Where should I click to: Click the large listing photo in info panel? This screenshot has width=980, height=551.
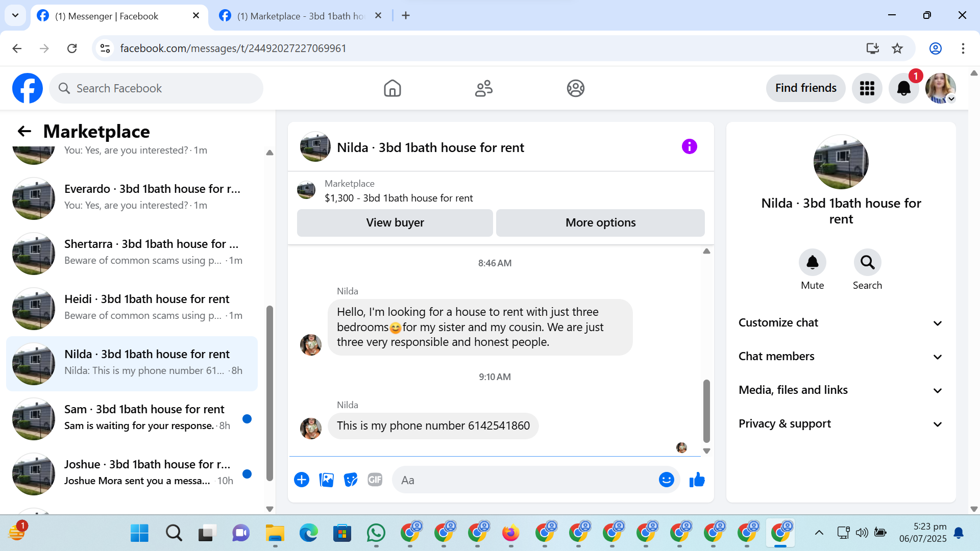(841, 162)
